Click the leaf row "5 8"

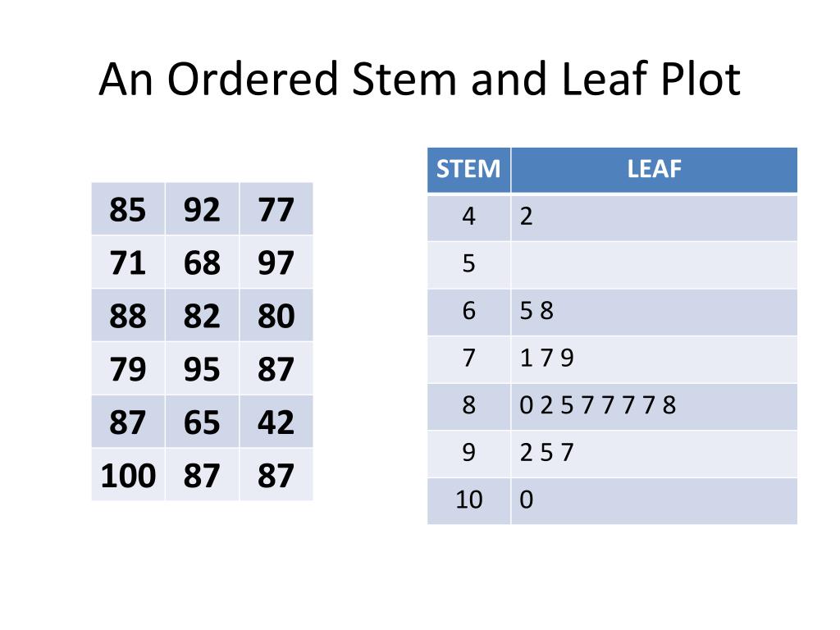pos(654,312)
